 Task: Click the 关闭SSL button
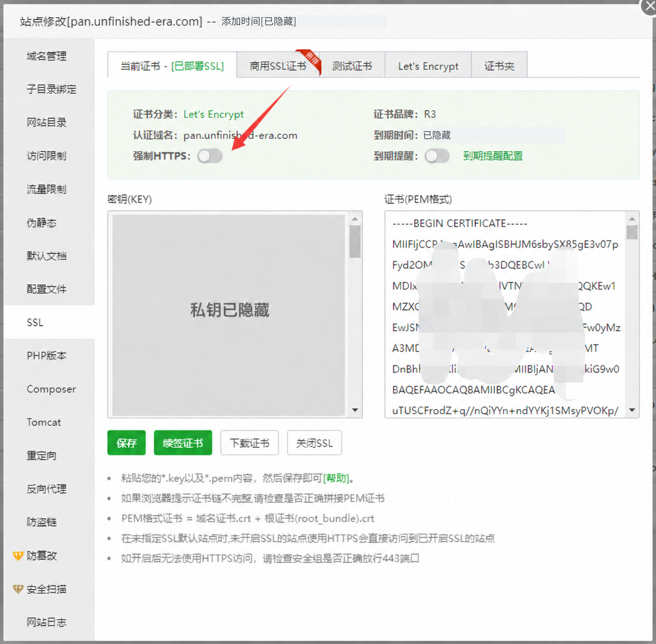[315, 443]
